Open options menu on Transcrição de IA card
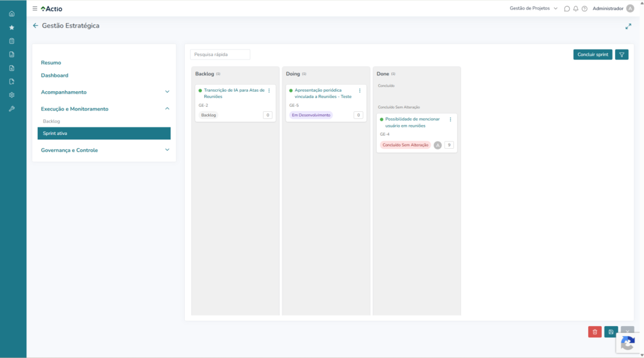Viewport: 644px width, 358px height. pyautogui.click(x=269, y=90)
